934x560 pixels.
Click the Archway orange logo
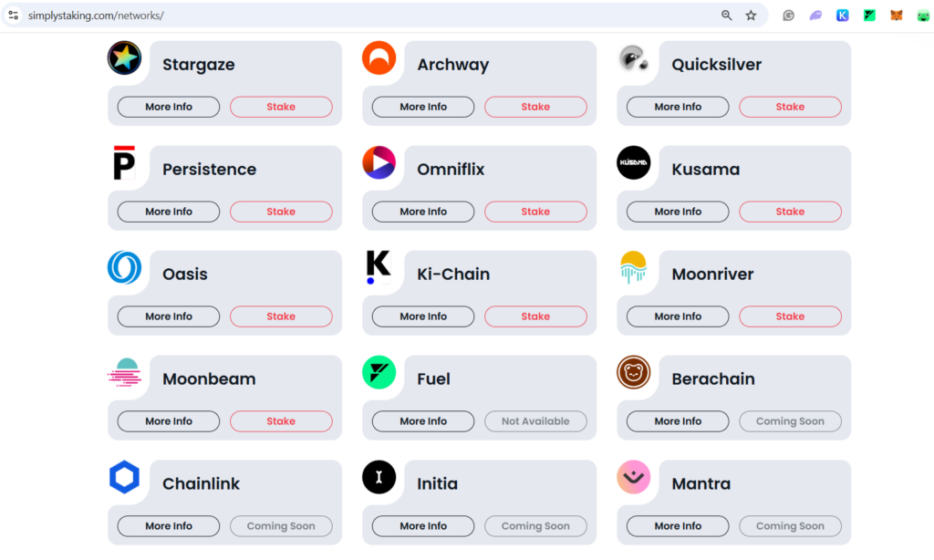coord(379,58)
